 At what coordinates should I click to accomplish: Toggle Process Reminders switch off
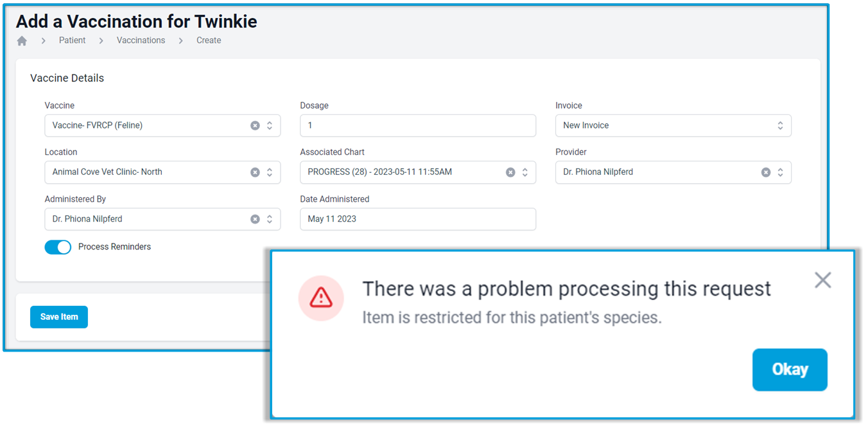(x=58, y=247)
